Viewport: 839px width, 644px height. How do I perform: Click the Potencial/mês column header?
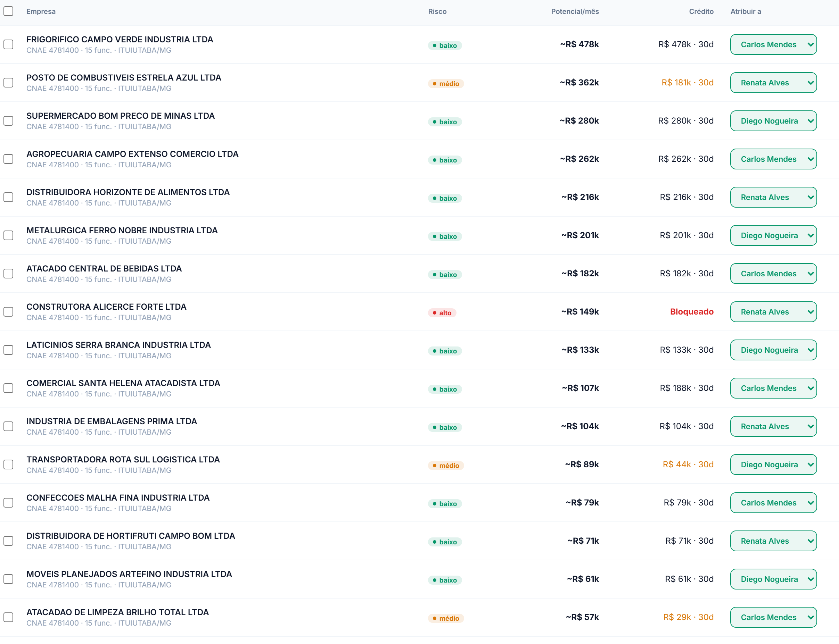point(575,11)
